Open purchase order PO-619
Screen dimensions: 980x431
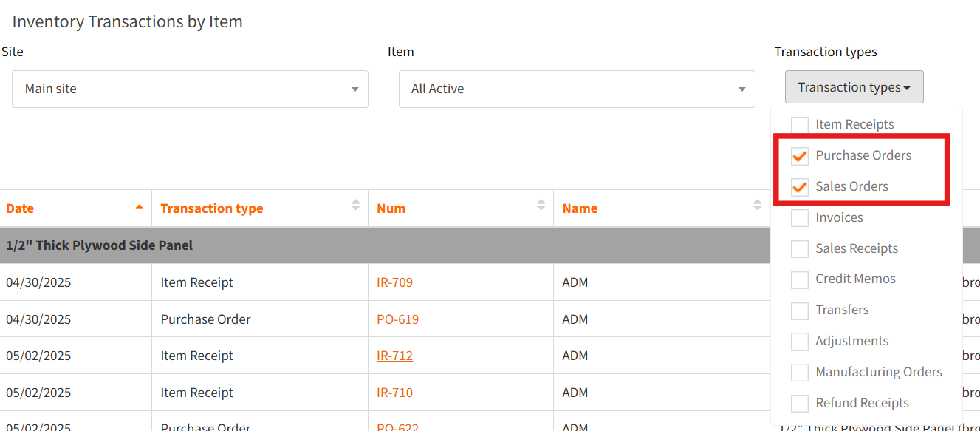click(x=397, y=319)
